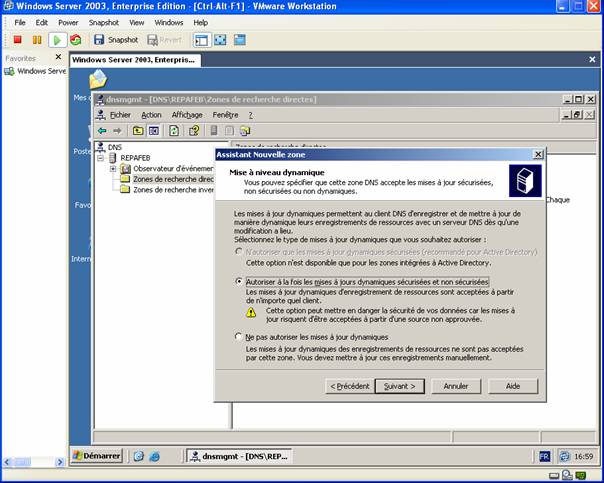This screenshot has height=483, width=604.
Task: Select Windows Server in Favorites list
Action: point(35,71)
